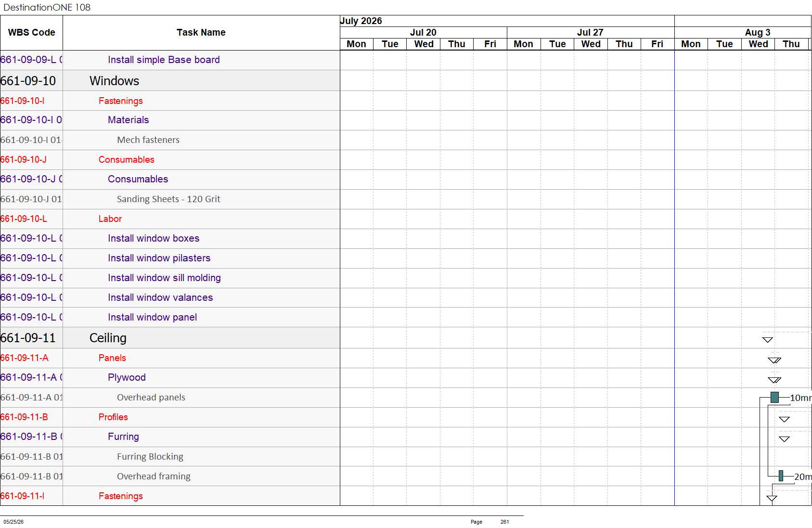Select the Panels row
The width and height of the screenshot is (812, 528).
(170, 358)
